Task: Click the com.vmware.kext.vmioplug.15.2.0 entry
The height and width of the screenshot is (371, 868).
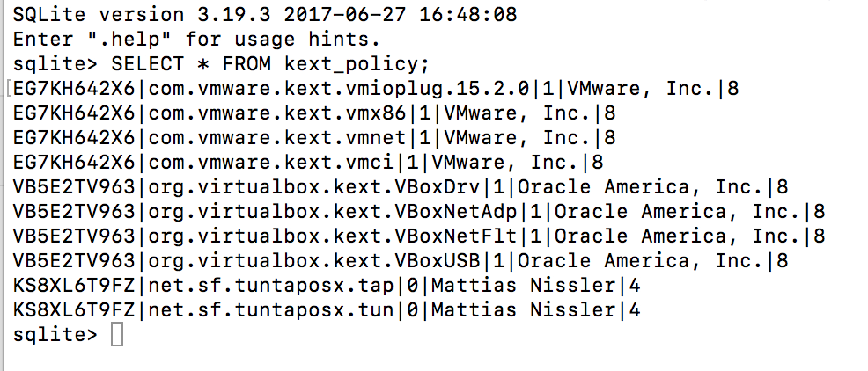Action: pos(339,89)
